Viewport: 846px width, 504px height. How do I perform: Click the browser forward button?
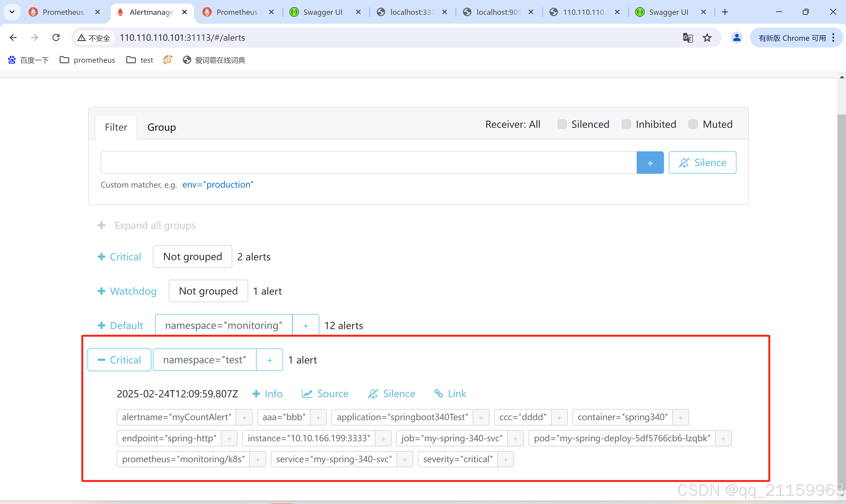point(34,37)
